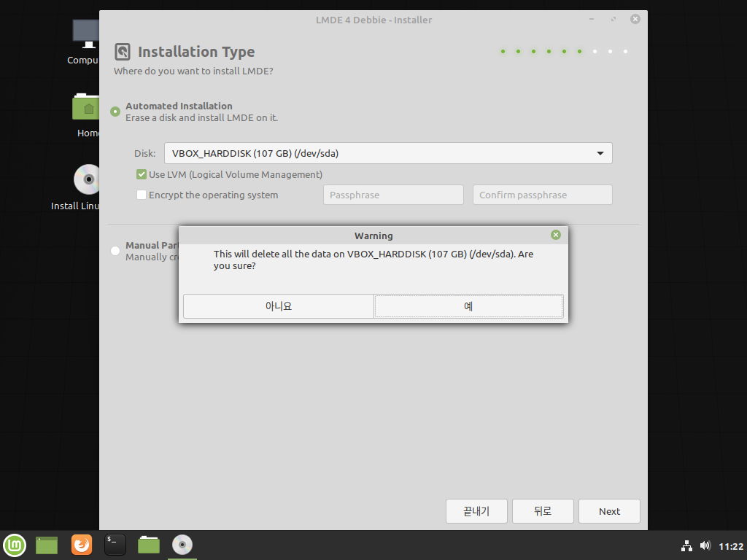Show desktop from the taskbar
Viewport: 747px width, 560px height.
tap(47, 545)
